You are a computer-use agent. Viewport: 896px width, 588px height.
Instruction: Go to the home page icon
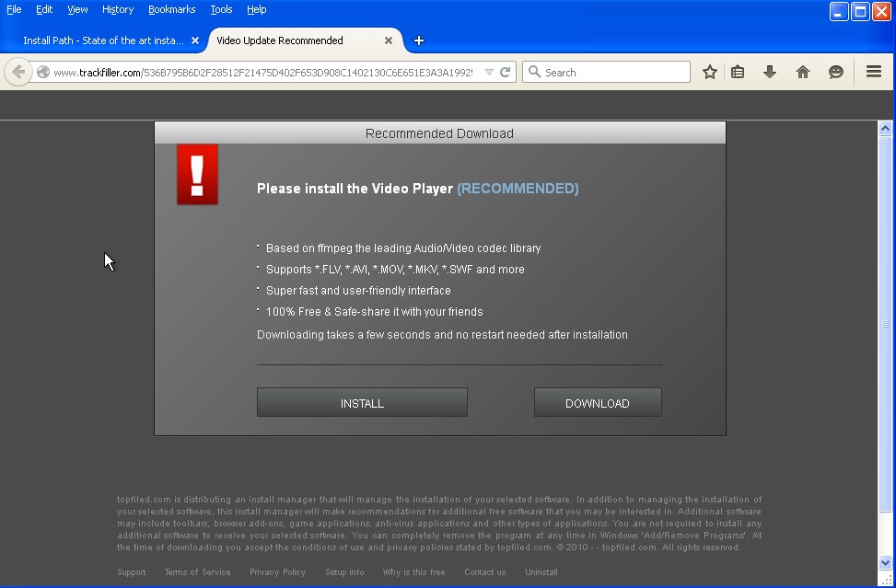pyautogui.click(x=803, y=72)
